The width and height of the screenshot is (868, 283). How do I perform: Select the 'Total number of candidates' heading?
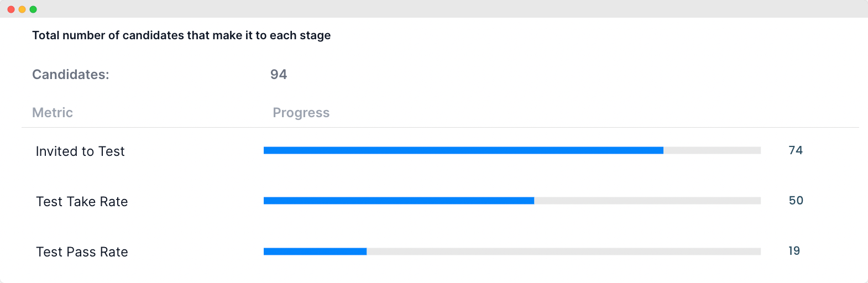click(181, 35)
